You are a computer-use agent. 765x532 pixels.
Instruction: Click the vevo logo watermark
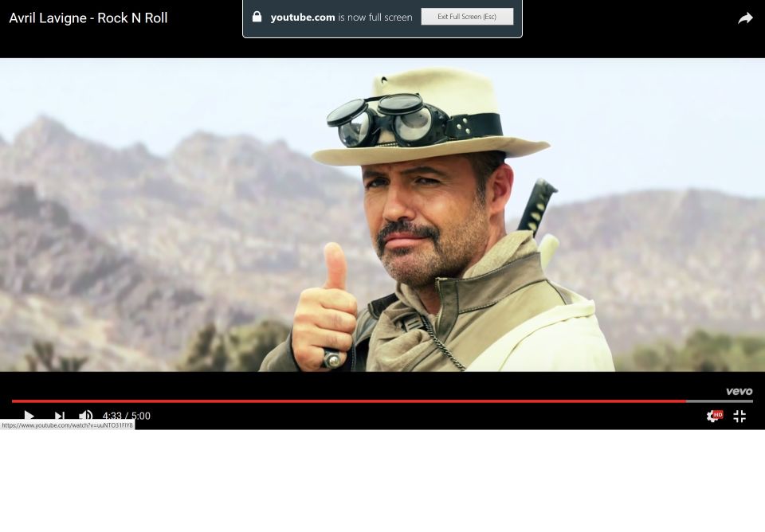point(739,391)
